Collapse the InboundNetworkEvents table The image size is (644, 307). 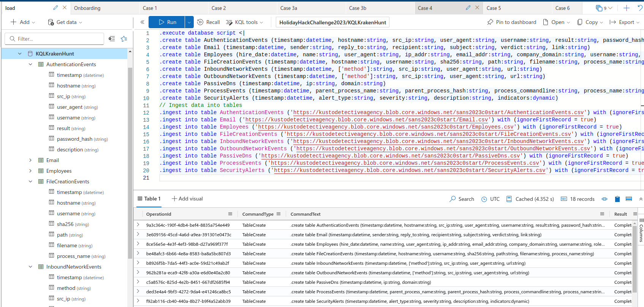[30, 267]
